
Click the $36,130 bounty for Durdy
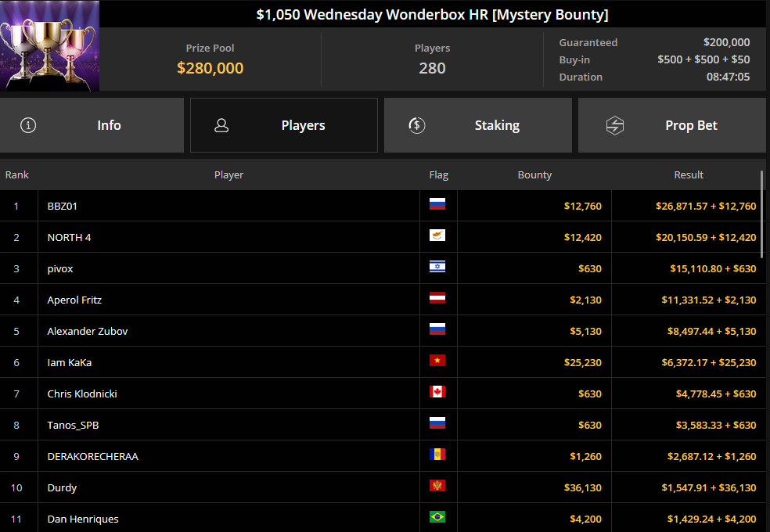[582, 488]
